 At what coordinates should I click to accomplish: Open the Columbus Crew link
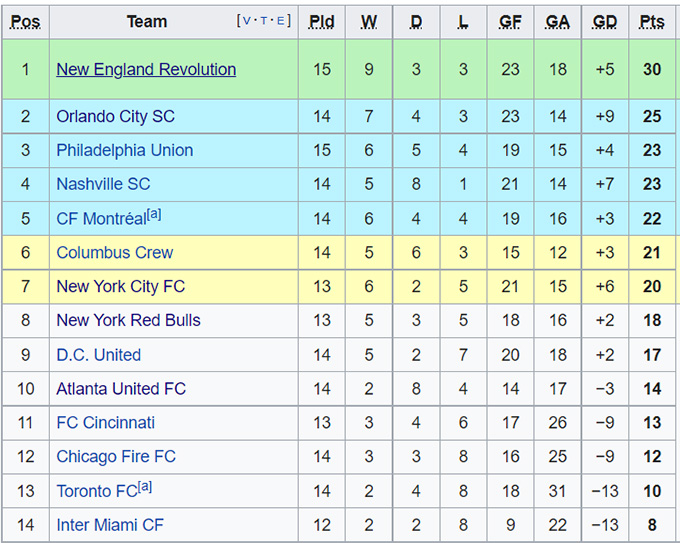[114, 253]
